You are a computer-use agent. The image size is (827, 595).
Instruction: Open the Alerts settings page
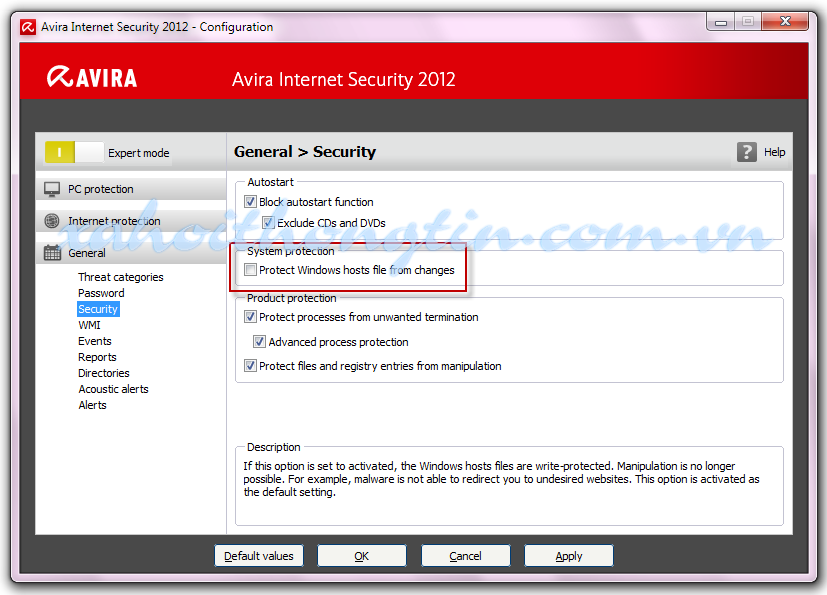(x=92, y=405)
